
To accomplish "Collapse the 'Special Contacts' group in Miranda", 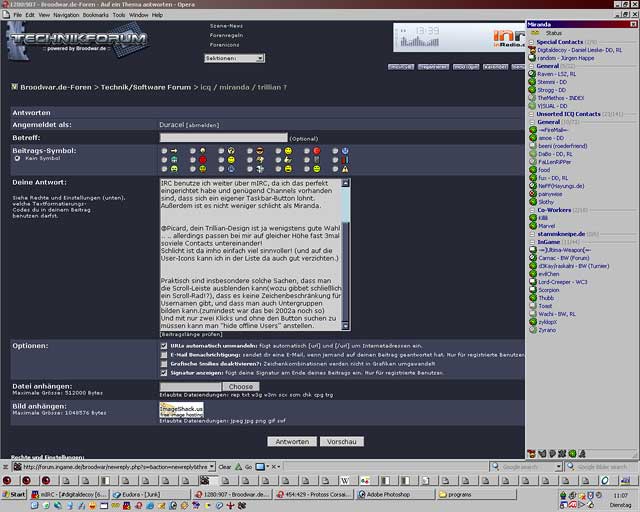I will (531, 42).
